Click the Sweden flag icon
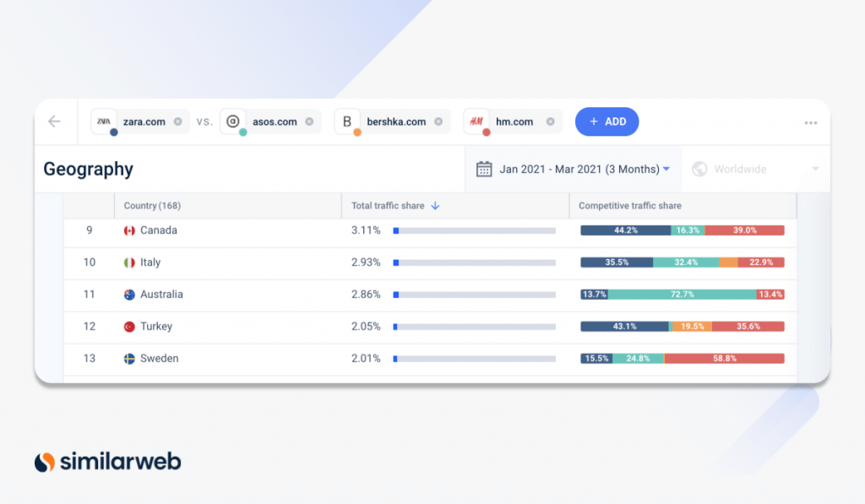This screenshot has width=865, height=504. [x=128, y=358]
